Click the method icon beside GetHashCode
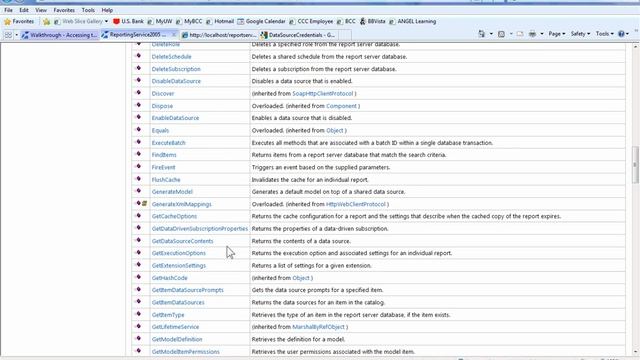 (x=138, y=278)
